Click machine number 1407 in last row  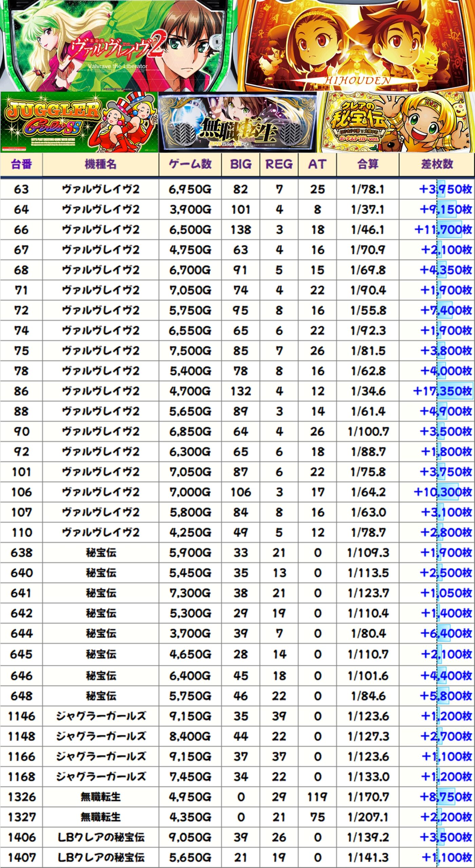click(x=22, y=857)
